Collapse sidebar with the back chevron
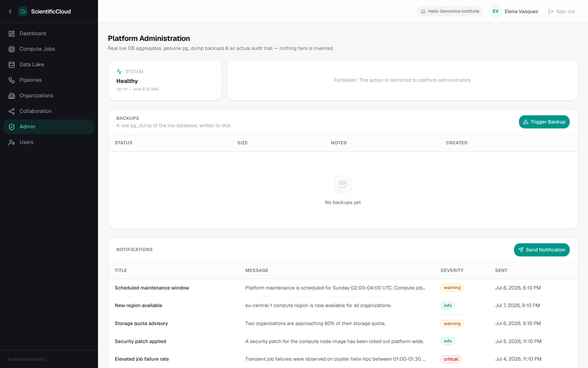588x368 pixels. 10,11
